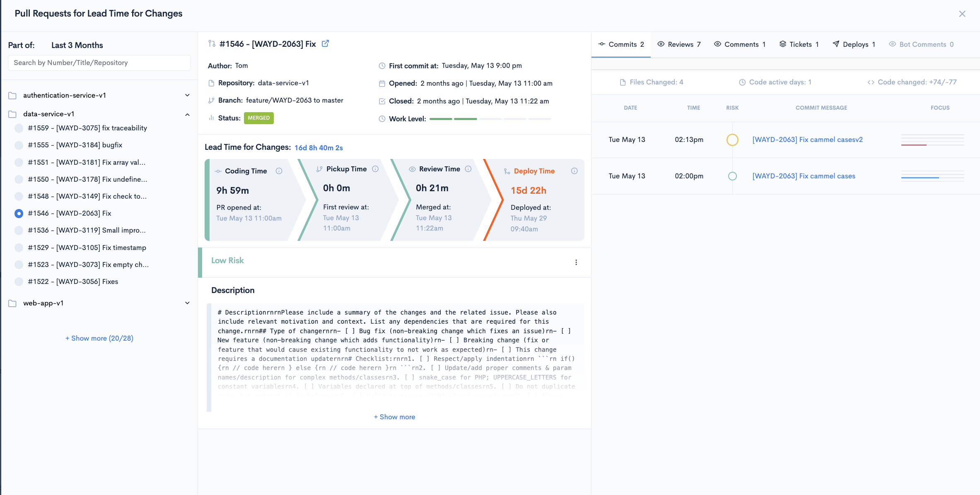Click the #1522 [WAYD-3056] Fixes entry

tap(73, 282)
